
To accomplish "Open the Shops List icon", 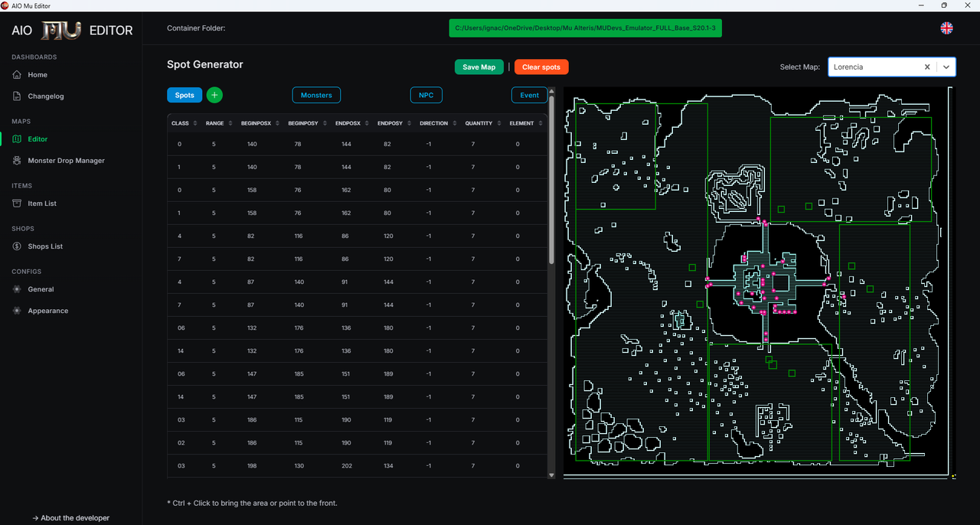I will pyautogui.click(x=17, y=246).
